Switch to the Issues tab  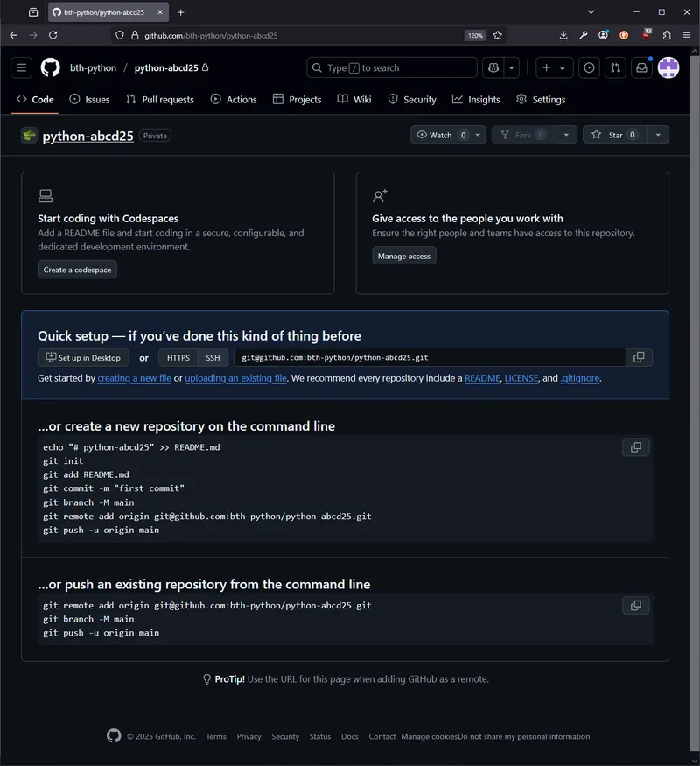tap(90, 99)
